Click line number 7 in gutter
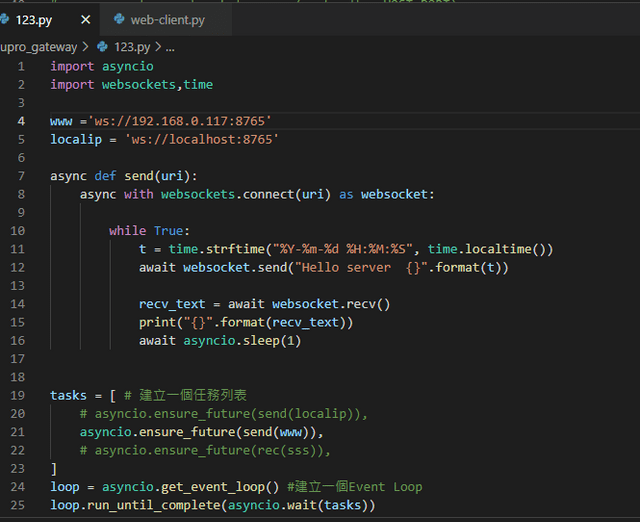640x522 pixels. 21,176
